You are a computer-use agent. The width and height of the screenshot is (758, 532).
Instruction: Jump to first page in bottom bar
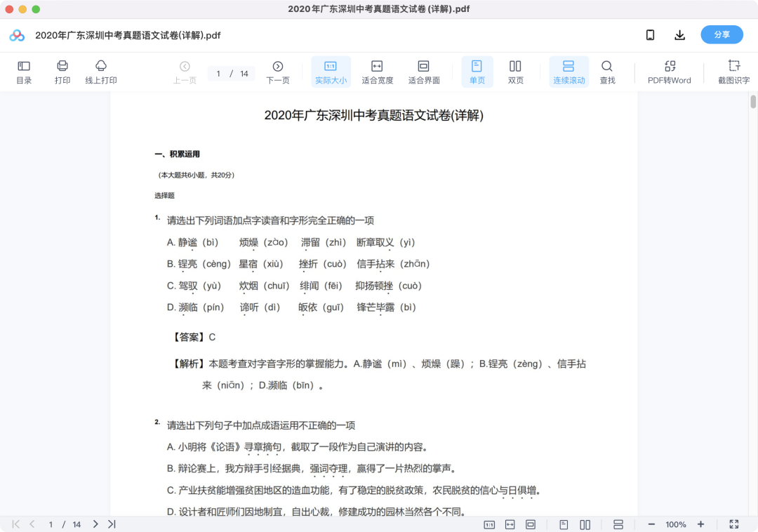click(16, 524)
